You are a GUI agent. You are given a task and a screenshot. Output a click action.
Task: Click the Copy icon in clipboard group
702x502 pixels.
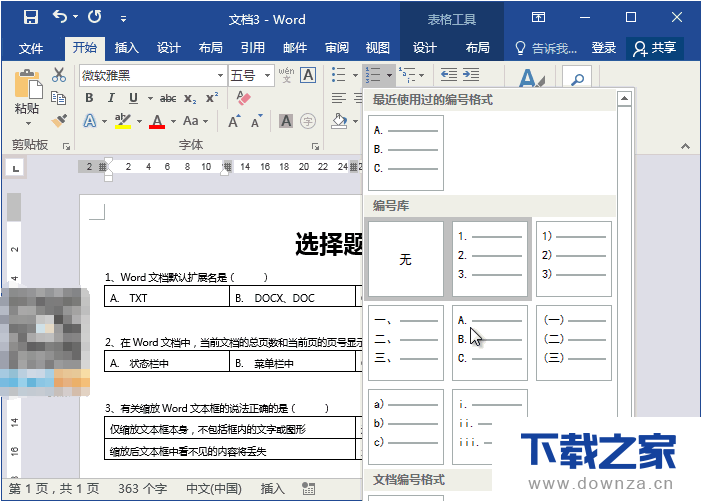(x=59, y=98)
